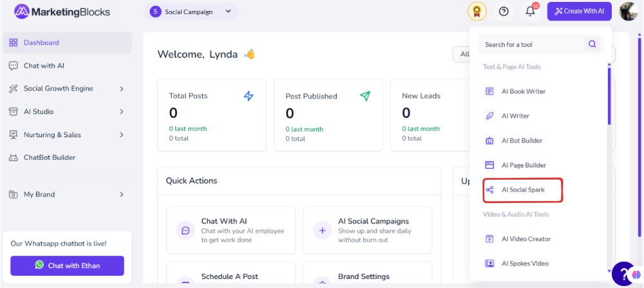Click the Search for a tool field
The image size is (644, 288).
click(x=534, y=44)
